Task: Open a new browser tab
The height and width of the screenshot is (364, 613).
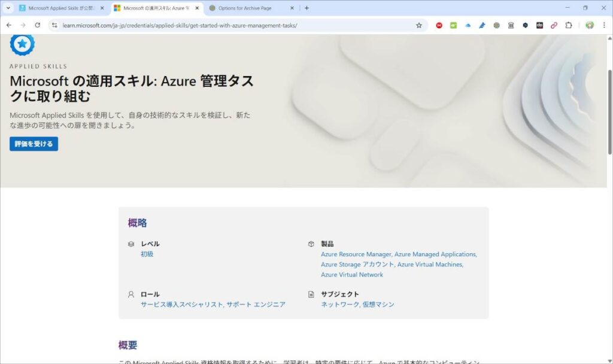Action: tap(307, 8)
